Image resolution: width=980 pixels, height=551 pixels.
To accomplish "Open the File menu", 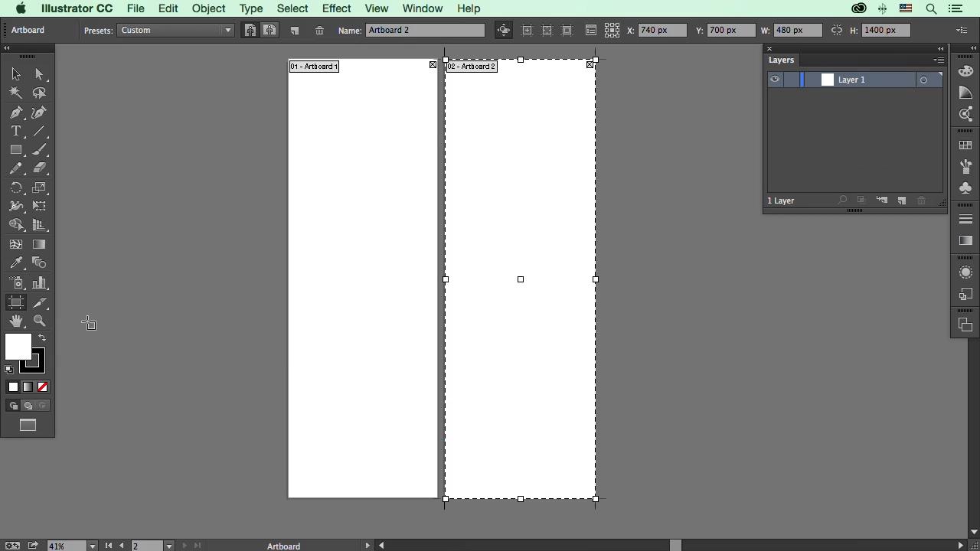I will point(136,8).
